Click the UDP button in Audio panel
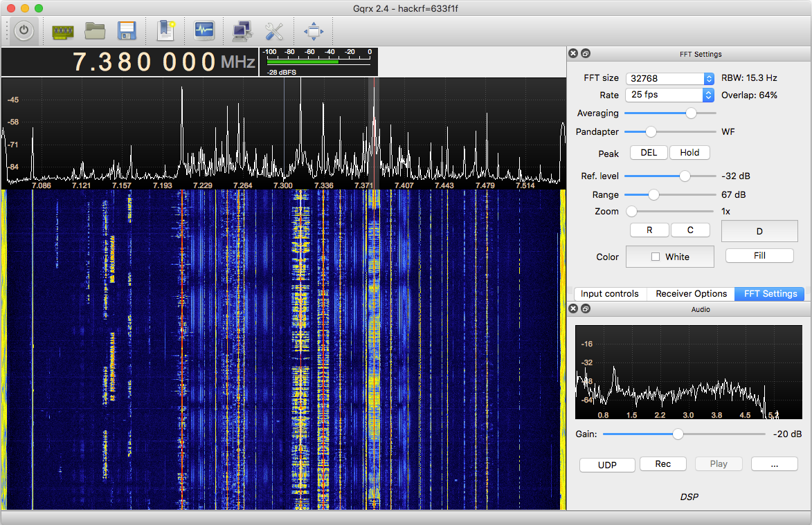The height and width of the screenshot is (525, 812). click(607, 465)
